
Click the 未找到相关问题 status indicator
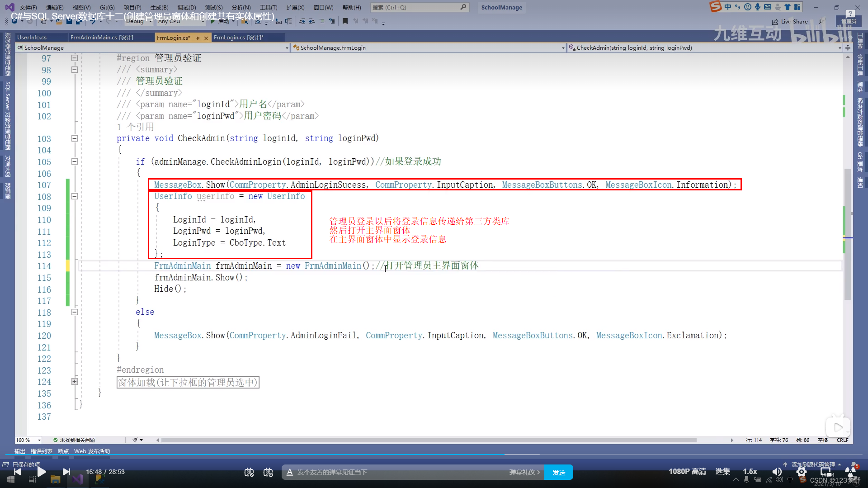click(74, 440)
